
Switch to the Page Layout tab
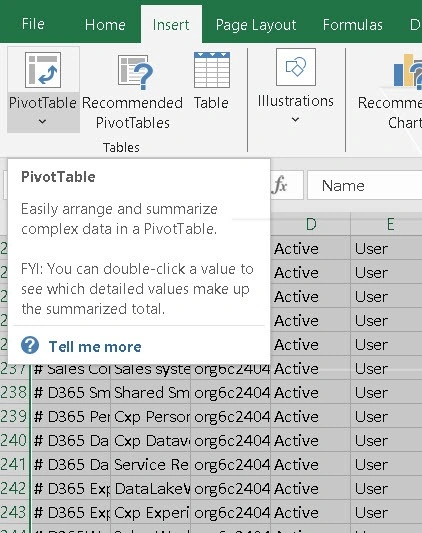pos(256,25)
